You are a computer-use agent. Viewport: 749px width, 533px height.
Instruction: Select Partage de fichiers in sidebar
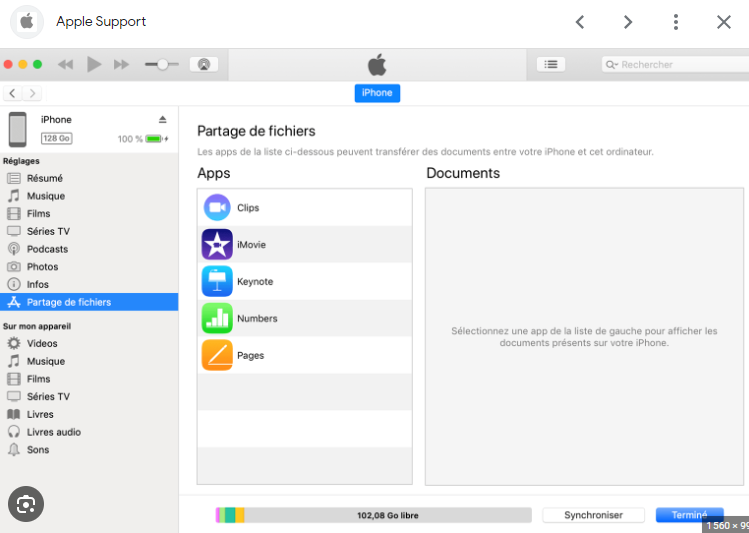click(x=89, y=302)
